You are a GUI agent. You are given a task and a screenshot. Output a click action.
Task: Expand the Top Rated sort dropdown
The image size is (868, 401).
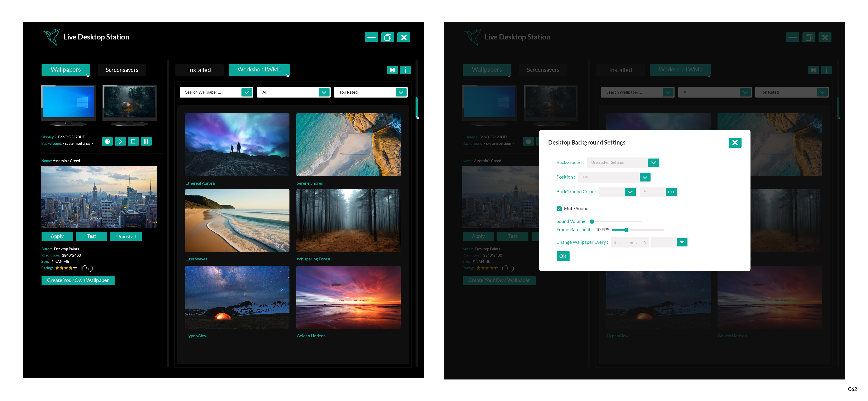click(401, 92)
